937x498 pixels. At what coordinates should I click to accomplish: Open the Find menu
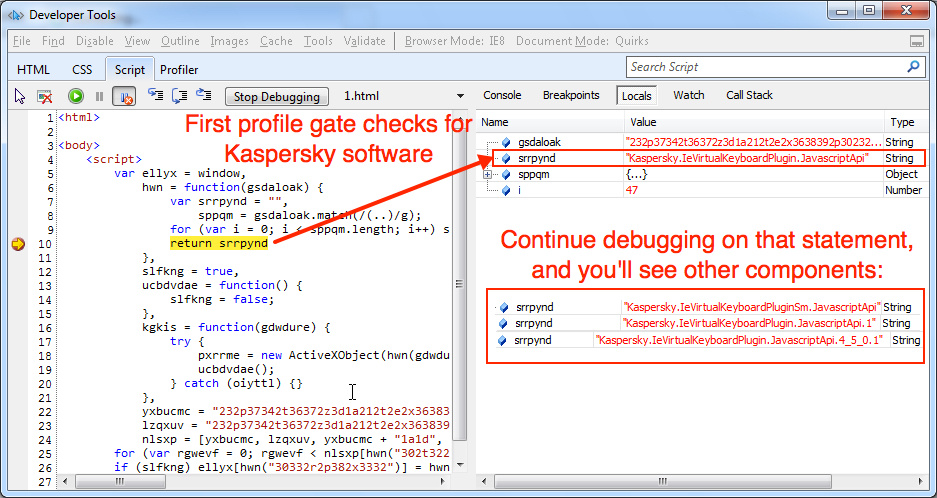(x=53, y=41)
